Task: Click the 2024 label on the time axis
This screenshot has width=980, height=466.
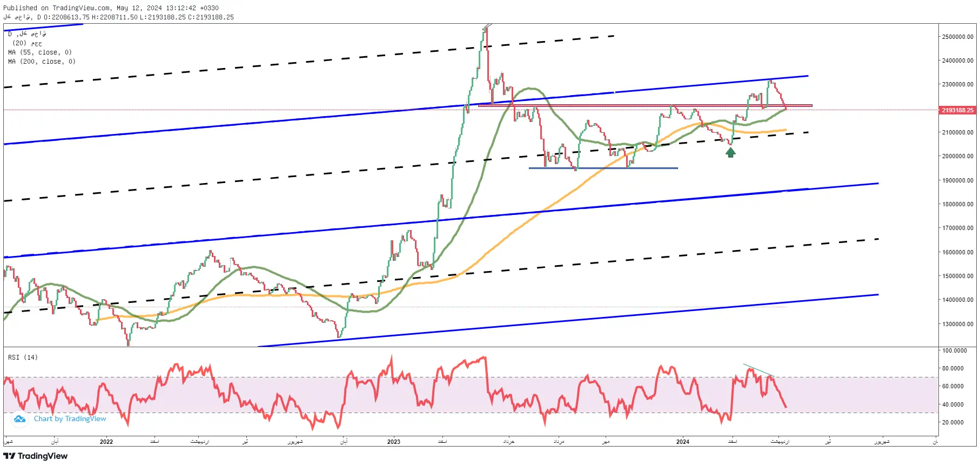Action: [683, 442]
